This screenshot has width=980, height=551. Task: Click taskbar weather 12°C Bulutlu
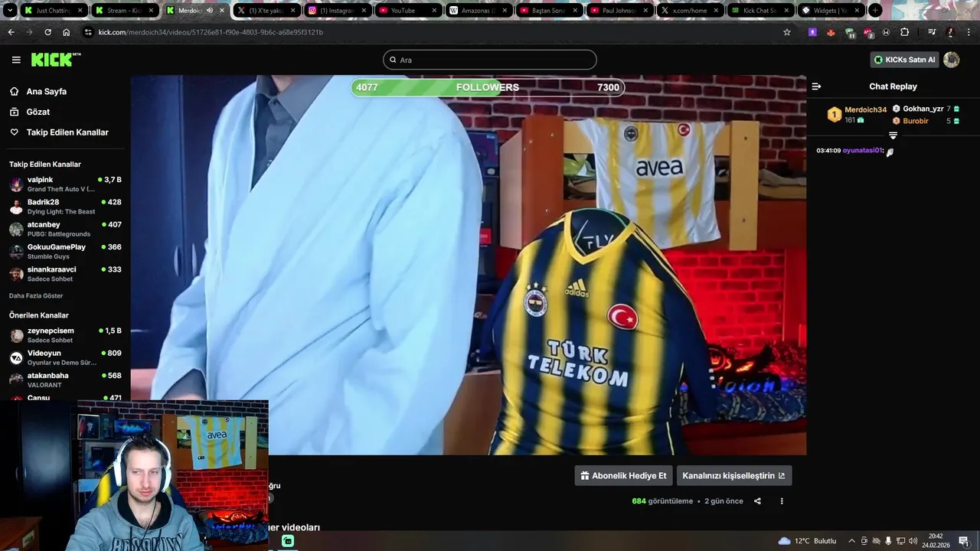[x=807, y=541]
